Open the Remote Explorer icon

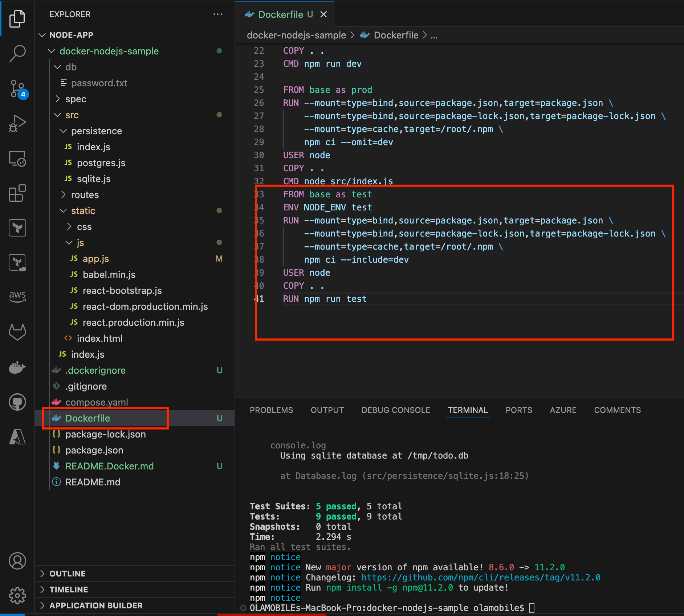(17, 159)
